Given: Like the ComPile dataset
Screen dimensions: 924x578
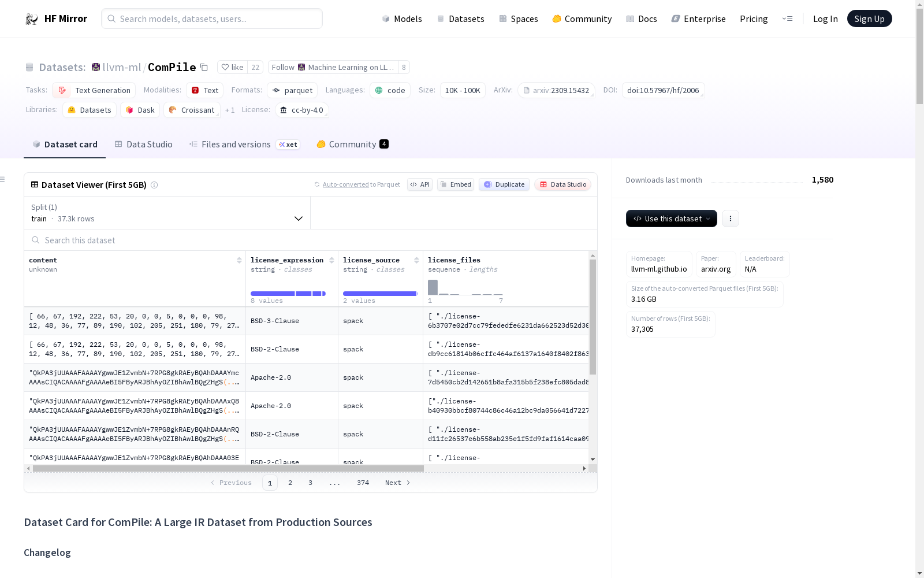Looking at the screenshot, I should (x=232, y=67).
